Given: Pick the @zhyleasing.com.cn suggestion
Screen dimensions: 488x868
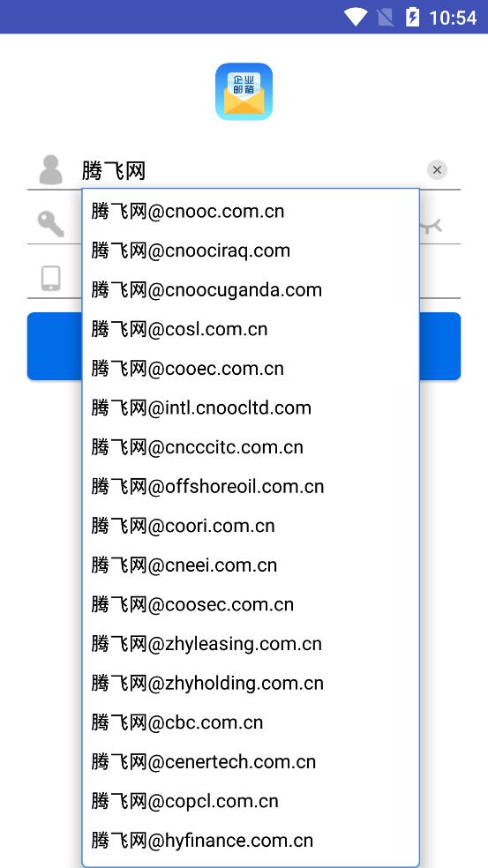Looking at the screenshot, I should (x=251, y=643).
